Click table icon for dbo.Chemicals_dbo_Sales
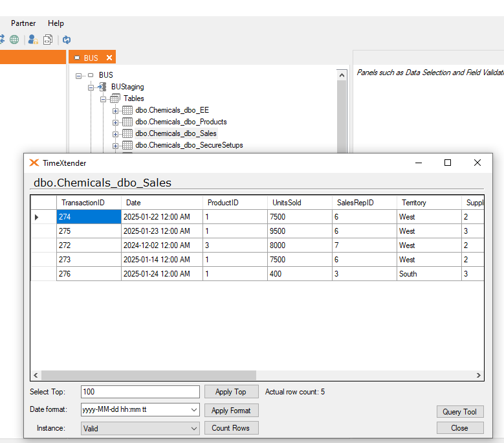504x443 pixels. point(127,133)
